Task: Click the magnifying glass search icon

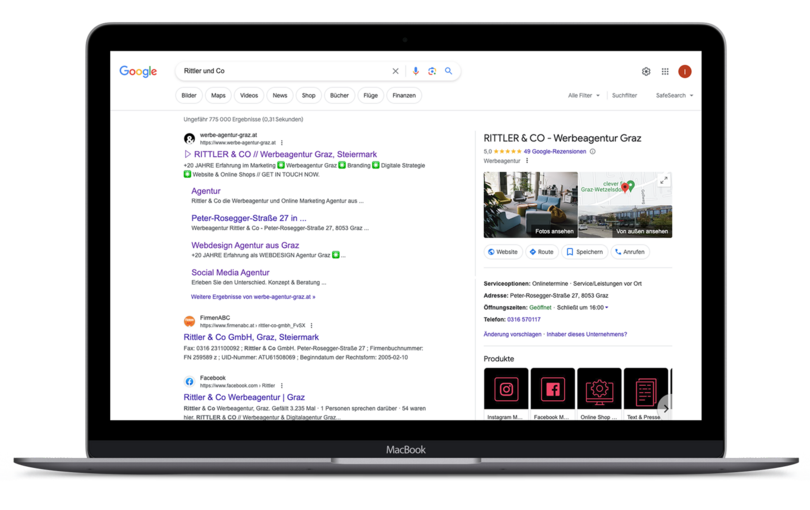Action: 448,71
